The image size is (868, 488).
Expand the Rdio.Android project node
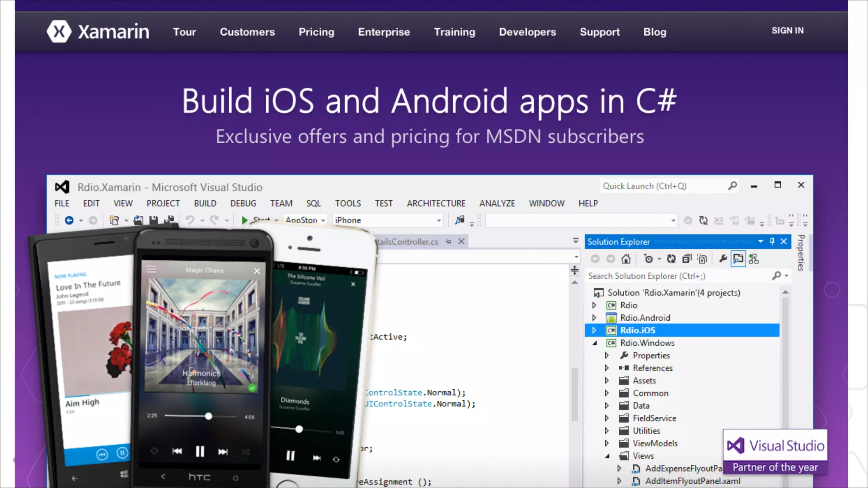[x=594, y=318]
